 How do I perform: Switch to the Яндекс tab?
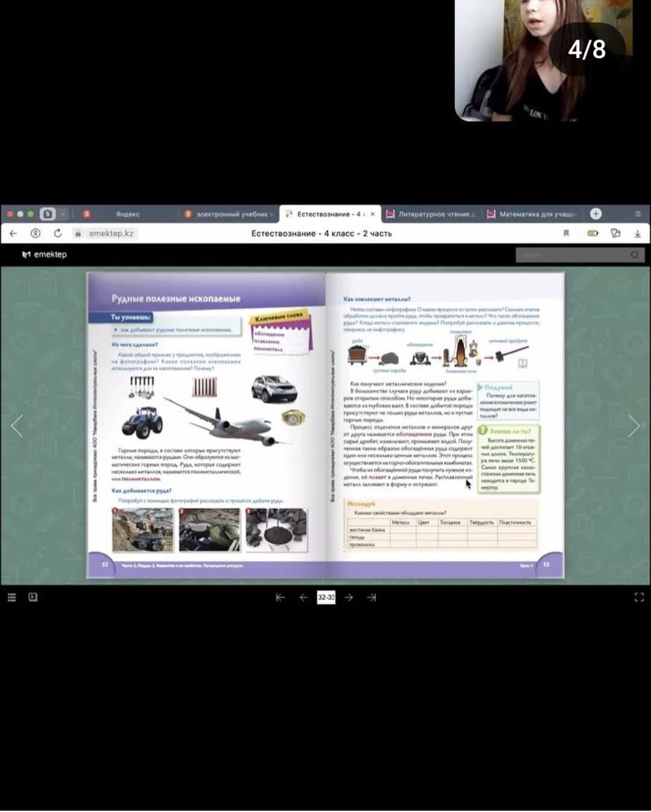127,214
